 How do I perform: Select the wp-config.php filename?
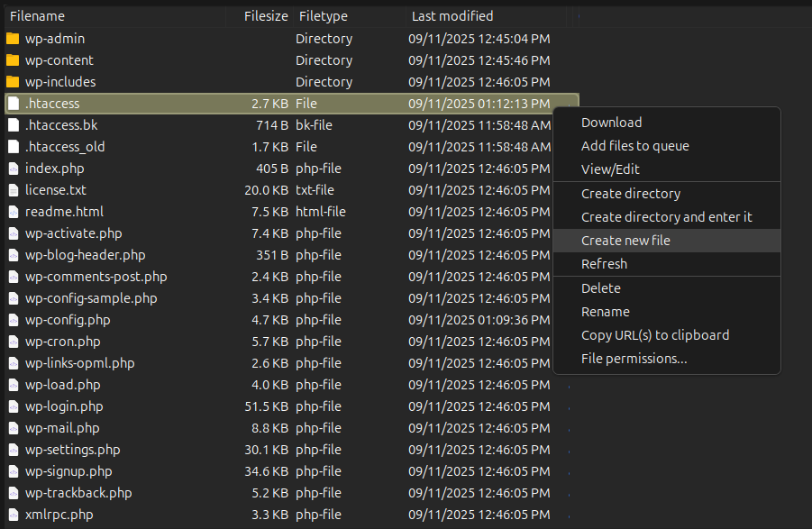pyautogui.click(x=68, y=321)
